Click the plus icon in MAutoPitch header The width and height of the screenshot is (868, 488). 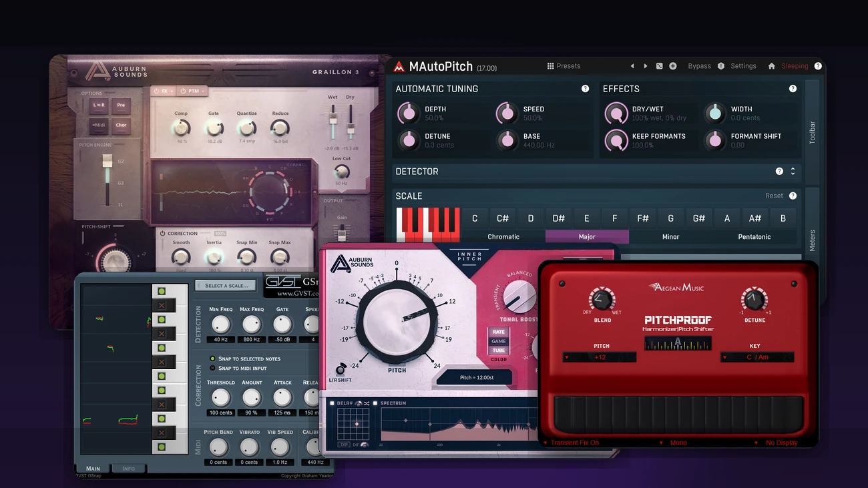(673, 66)
